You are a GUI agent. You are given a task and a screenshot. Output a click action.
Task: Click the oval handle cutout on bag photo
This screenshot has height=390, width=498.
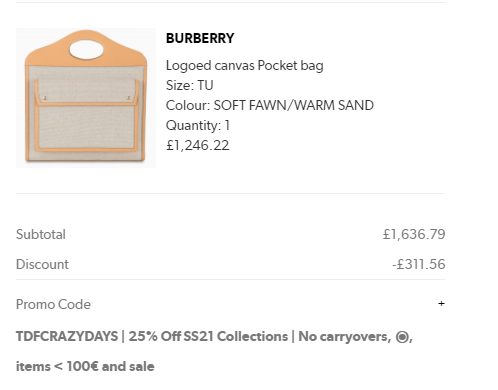coord(86,49)
